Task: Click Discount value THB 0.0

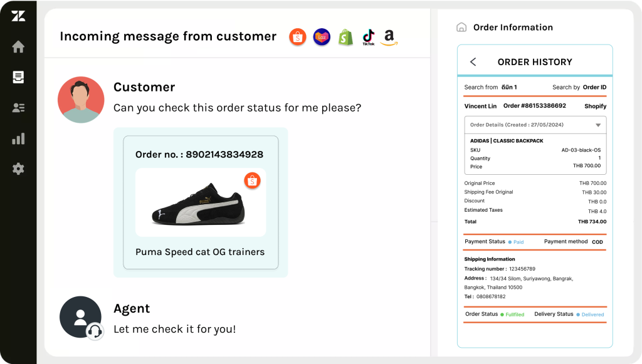Action: [x=597, y=202]
